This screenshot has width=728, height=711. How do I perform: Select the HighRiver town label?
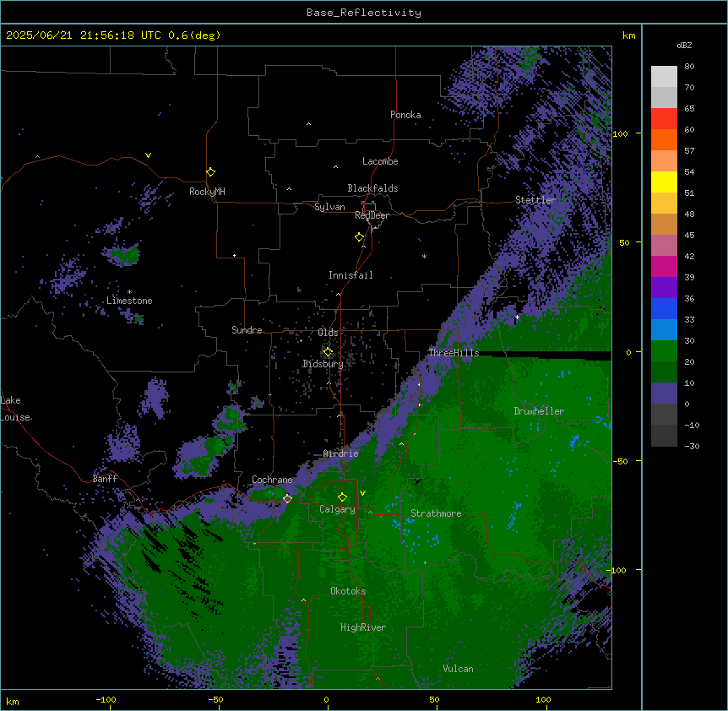click(363, 627)
